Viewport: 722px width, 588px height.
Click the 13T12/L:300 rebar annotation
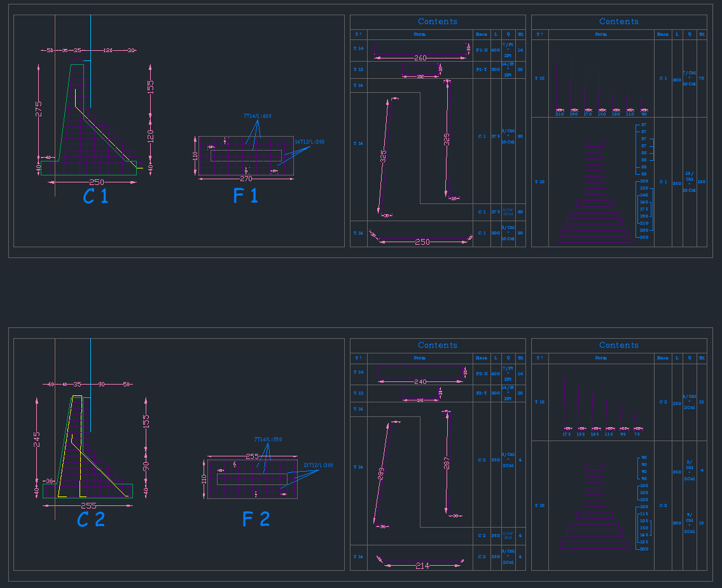[x=318, y=465]
